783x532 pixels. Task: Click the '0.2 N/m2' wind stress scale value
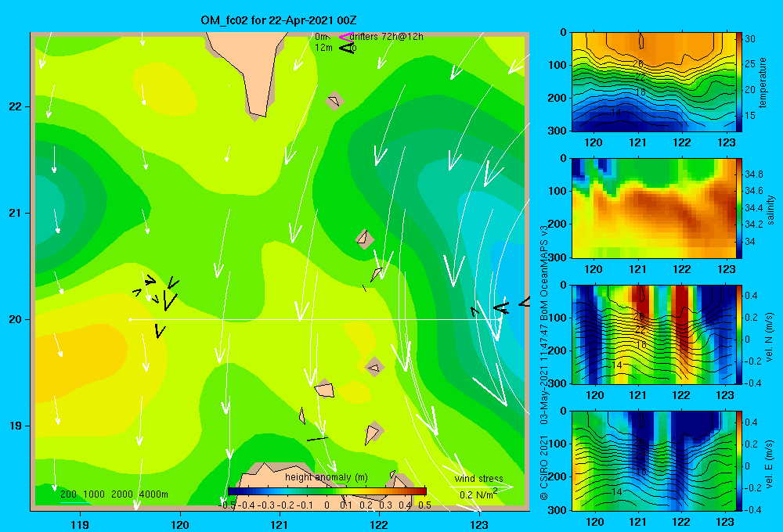[478, 494]
